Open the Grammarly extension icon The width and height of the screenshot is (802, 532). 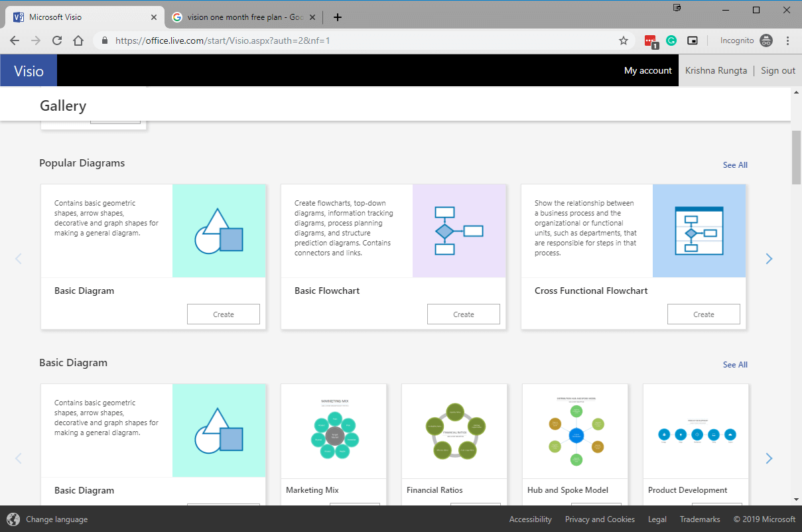click(671, 40)
